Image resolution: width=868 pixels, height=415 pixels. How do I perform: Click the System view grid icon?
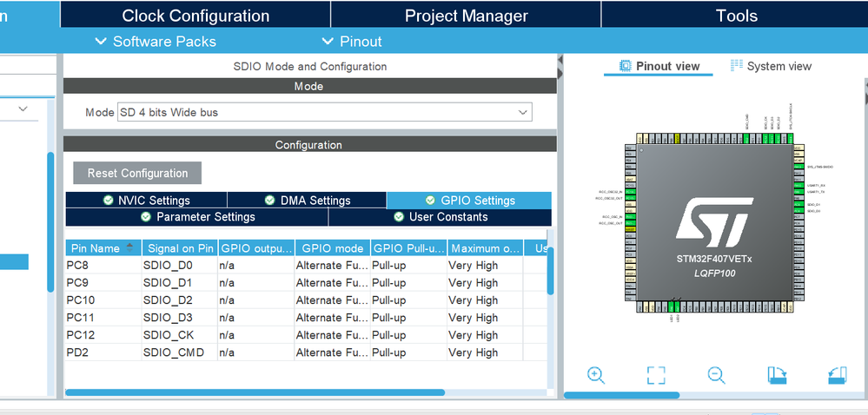point(736,66)
